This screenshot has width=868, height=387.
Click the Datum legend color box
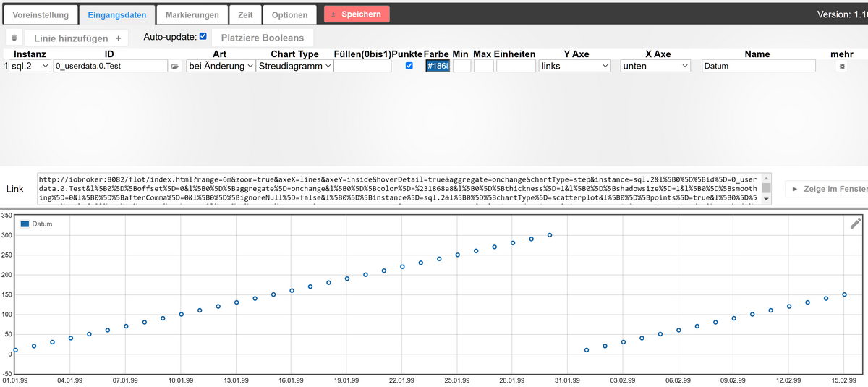click(25, 224)
